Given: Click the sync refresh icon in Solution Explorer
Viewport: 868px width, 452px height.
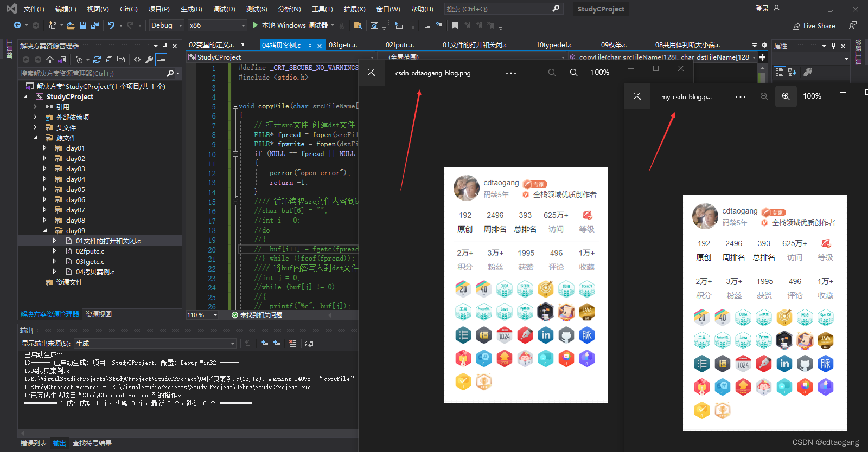Looking at the screenshot, I should click(97, 60).
